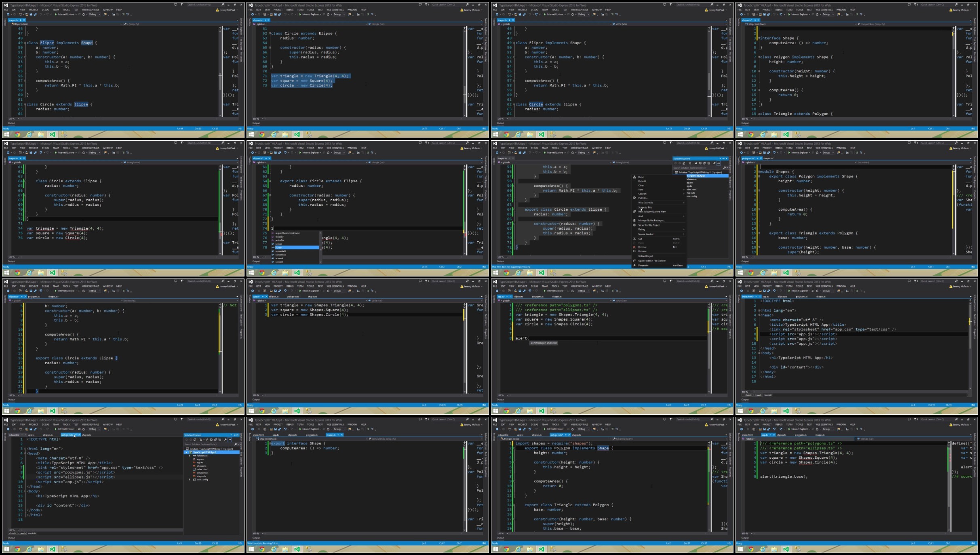This screenshot has height=555, width=980.
Task: Click the <head> breadcrumb in the frame with three app.js scripts
Action: pyautogui.click(x=758, y=395)
